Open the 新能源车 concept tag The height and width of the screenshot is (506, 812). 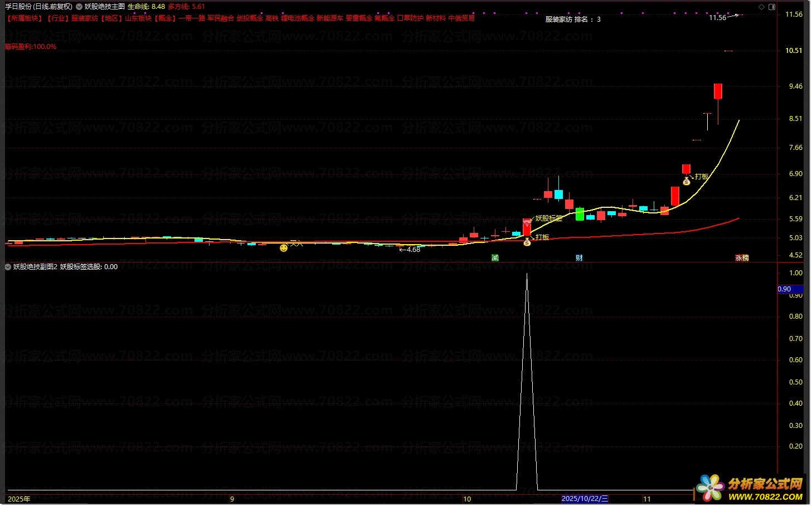coord(330,18)
